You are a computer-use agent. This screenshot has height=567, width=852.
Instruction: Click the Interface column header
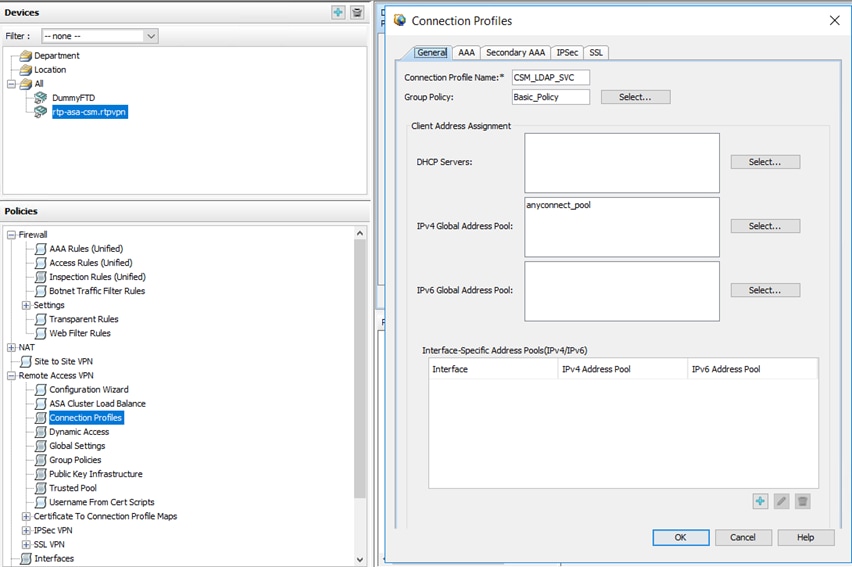(493, 369)
